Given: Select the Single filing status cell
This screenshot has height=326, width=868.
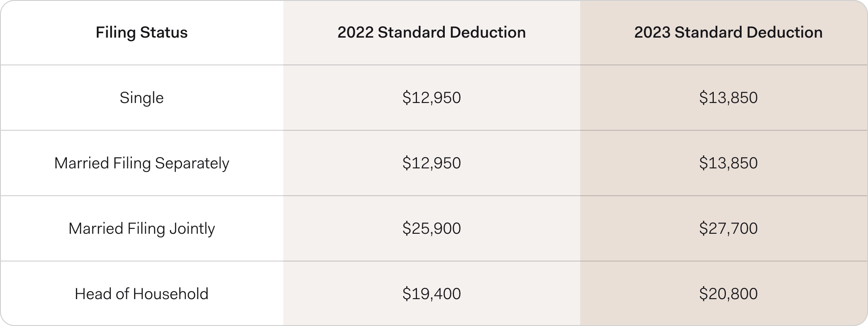Looking at the screenshot, I should pyautogui.click(x=141, y=98).
